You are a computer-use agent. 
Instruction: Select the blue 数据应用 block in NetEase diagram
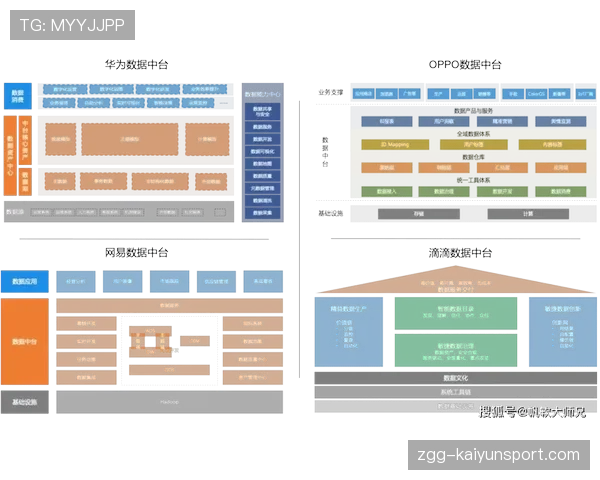pyautogui.click(x=25, y=281)
